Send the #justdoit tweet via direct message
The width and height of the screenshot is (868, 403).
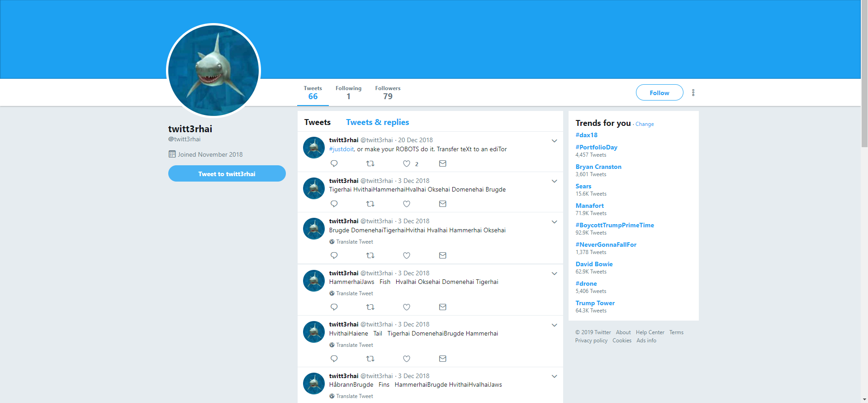coord(443,163)
